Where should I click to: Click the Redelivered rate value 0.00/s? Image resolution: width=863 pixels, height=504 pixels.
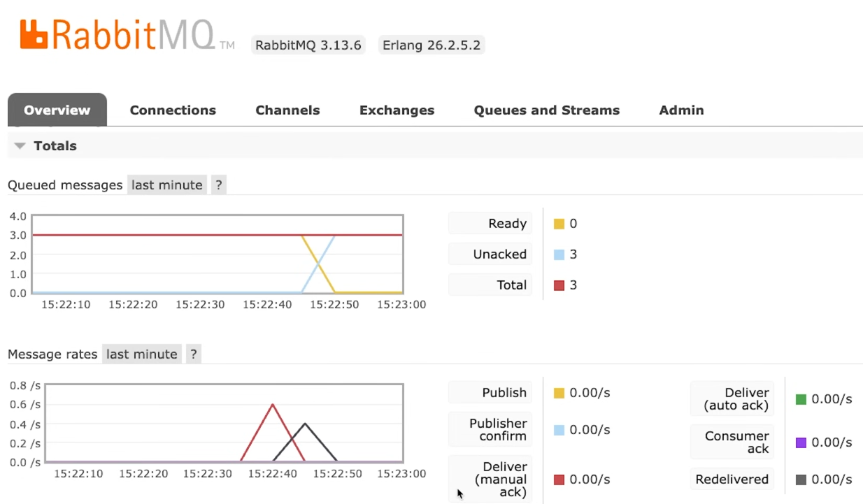tap(832, 480)
